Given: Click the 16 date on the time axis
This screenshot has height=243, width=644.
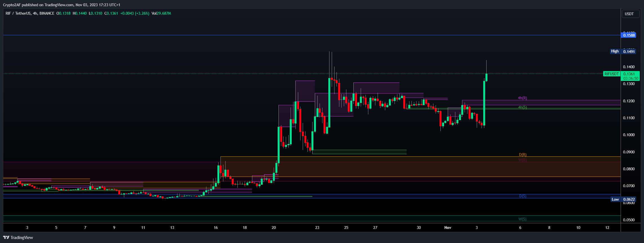Looking at the screenshot, I should [x=216, y=227].
